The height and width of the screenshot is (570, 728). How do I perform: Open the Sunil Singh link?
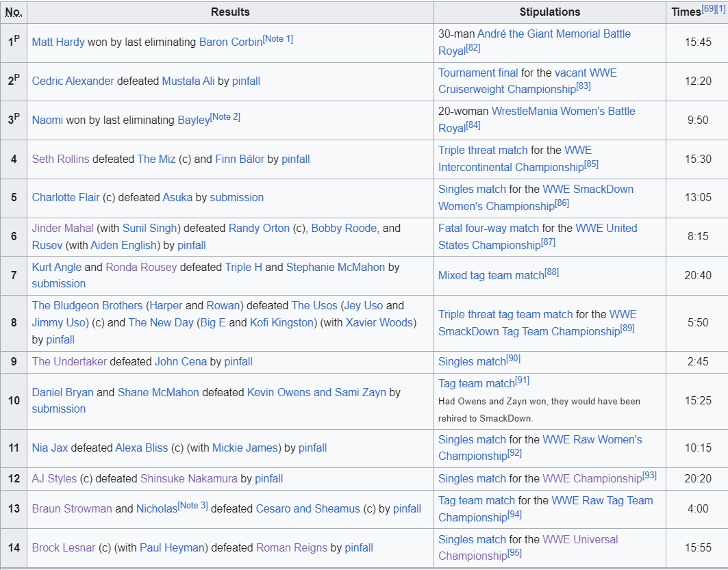[x=149, y=229]
